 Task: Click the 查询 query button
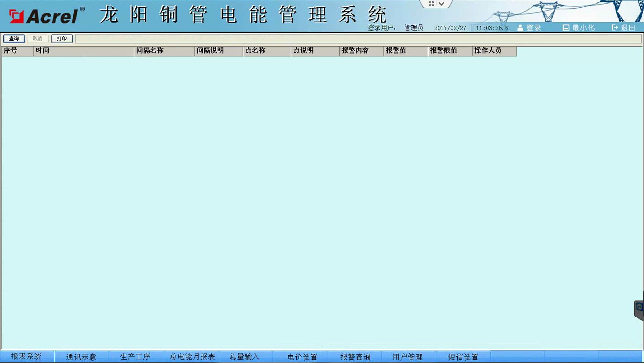(x=14, y=39)
